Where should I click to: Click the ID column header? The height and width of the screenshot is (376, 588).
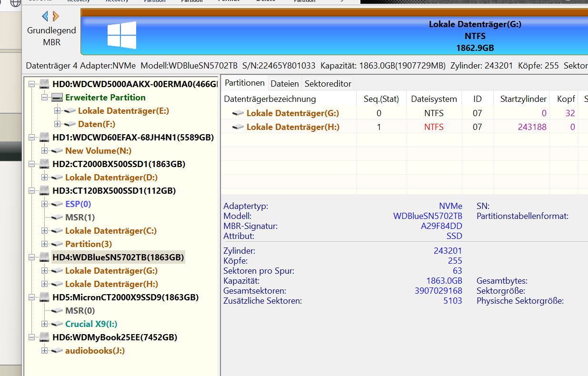tap(478, 99)
